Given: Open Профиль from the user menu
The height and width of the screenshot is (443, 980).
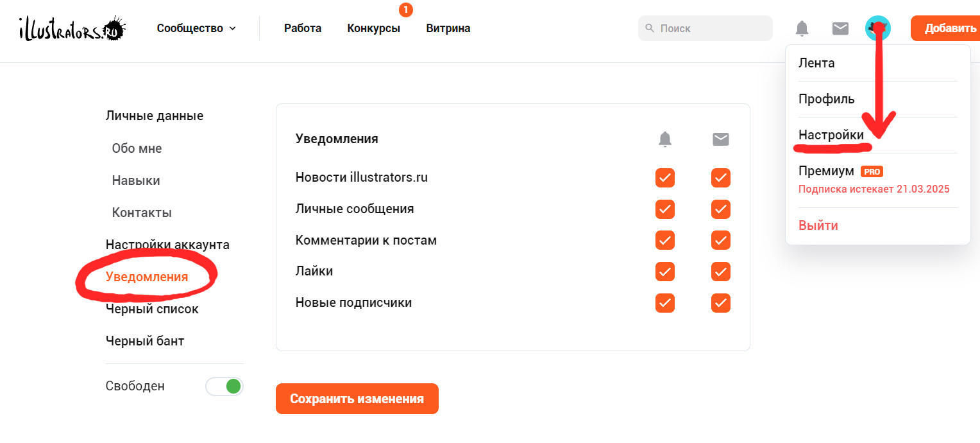Looking at the screenshot, I should tap(827, 100).
